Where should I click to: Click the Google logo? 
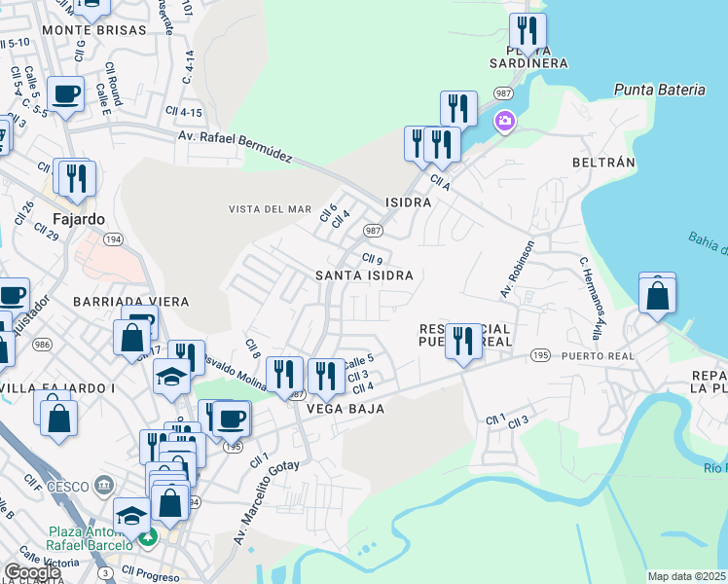click(x=33, y=572)
